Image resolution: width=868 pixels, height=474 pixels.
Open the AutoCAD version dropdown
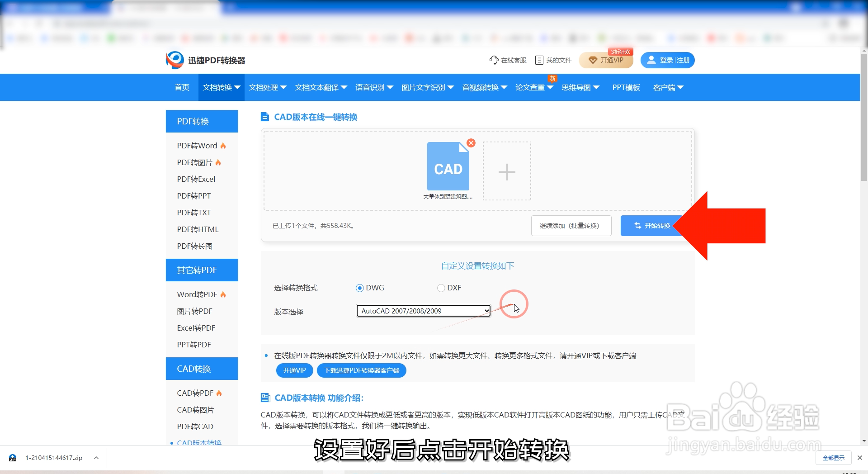click(x=423, y=311)
